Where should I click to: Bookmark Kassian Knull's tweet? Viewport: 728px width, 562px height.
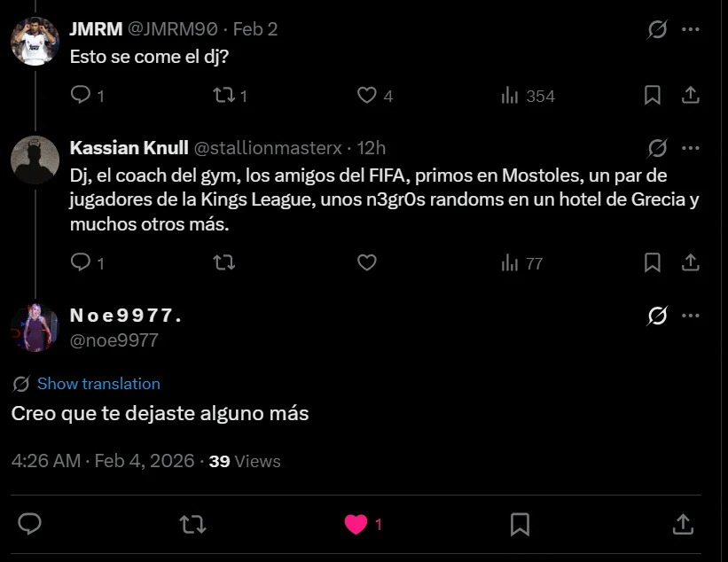pos(652,262)
